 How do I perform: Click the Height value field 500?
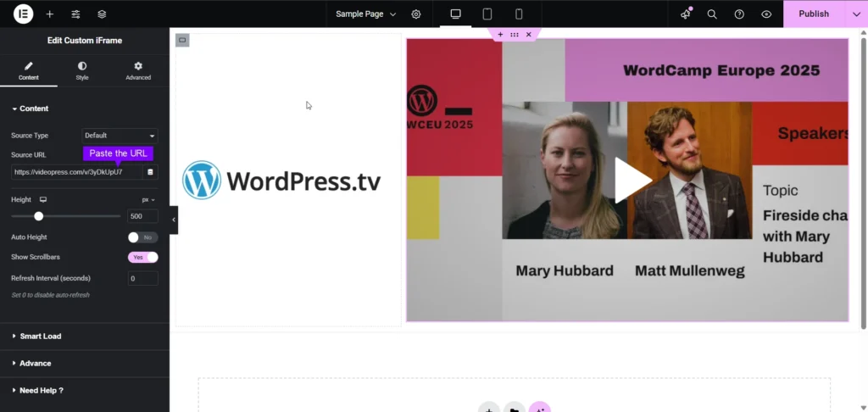[x=142, y=216]
